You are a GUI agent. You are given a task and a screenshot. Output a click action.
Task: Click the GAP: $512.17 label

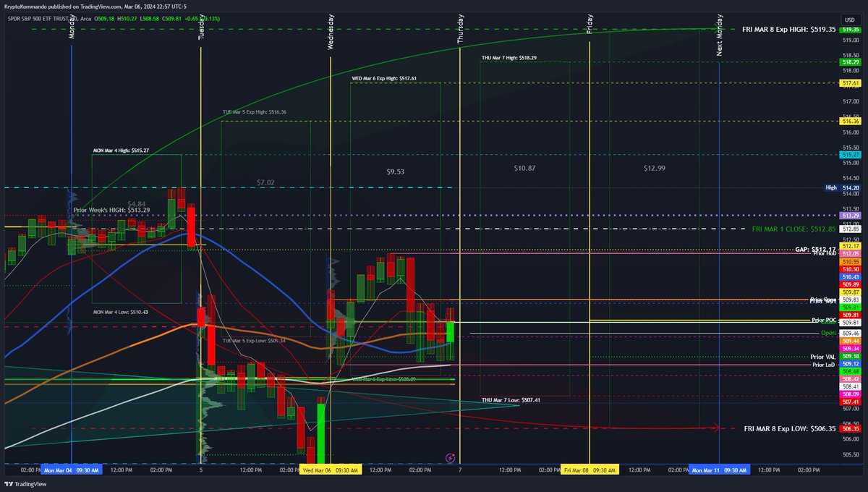pyautogui.click(x=813, y=247)
